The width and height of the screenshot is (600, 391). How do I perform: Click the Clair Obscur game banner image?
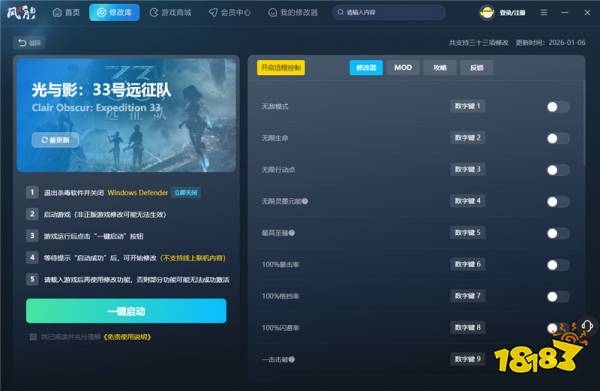pos(126,115)
